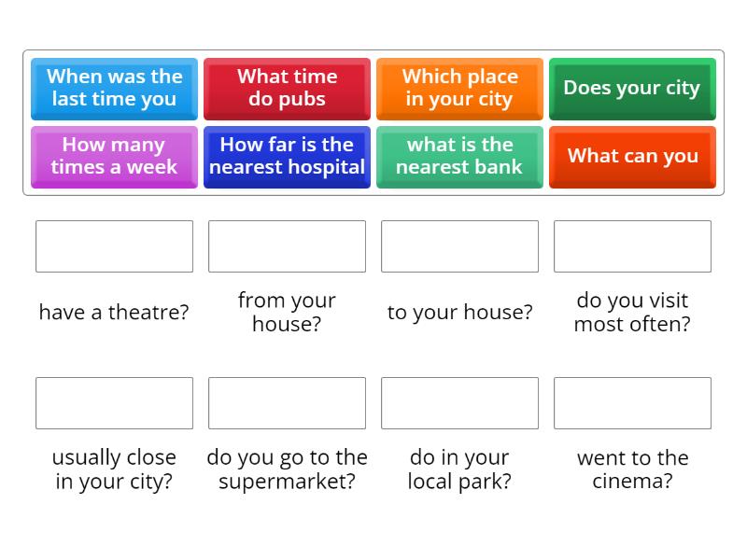The image size is (747, 560).
Task: Pick the red 'What time do pubs' tile
Action: 287,89
